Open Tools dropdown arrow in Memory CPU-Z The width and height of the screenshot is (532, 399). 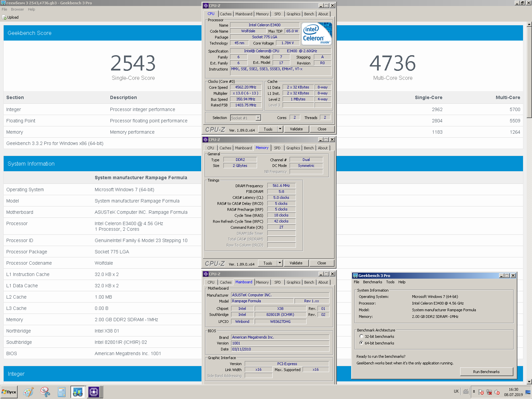(x=280, y=263)
